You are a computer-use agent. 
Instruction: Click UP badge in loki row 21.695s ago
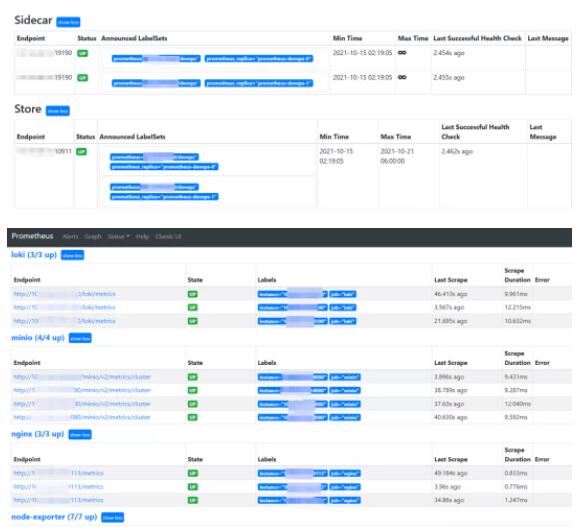point(192,321)
